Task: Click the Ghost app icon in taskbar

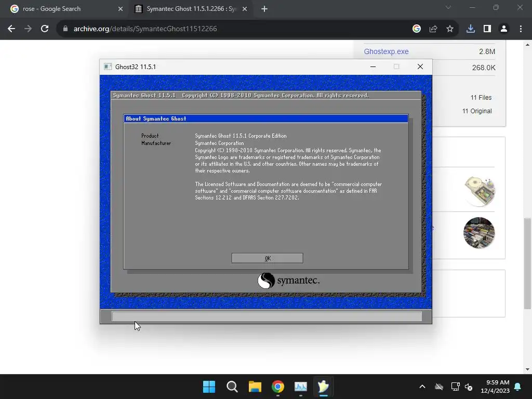Action: pyautogui.click(x=323, y=387)
